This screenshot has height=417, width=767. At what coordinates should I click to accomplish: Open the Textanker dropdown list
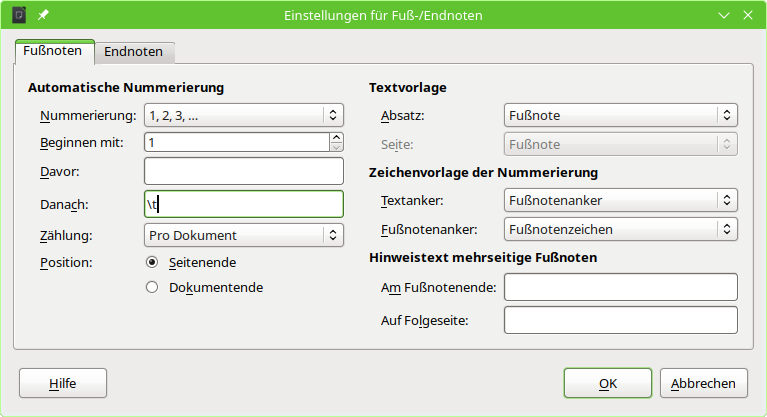[x=620, y=201]
